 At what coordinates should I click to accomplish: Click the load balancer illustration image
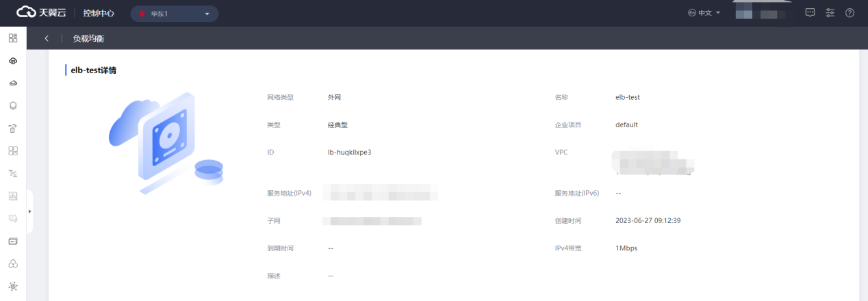tap(166, 144)
